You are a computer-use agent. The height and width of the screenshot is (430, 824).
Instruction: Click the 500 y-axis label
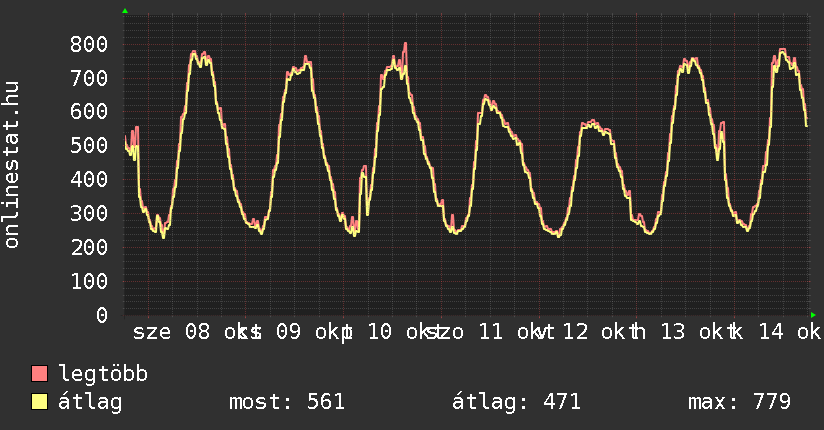point(90,146)
